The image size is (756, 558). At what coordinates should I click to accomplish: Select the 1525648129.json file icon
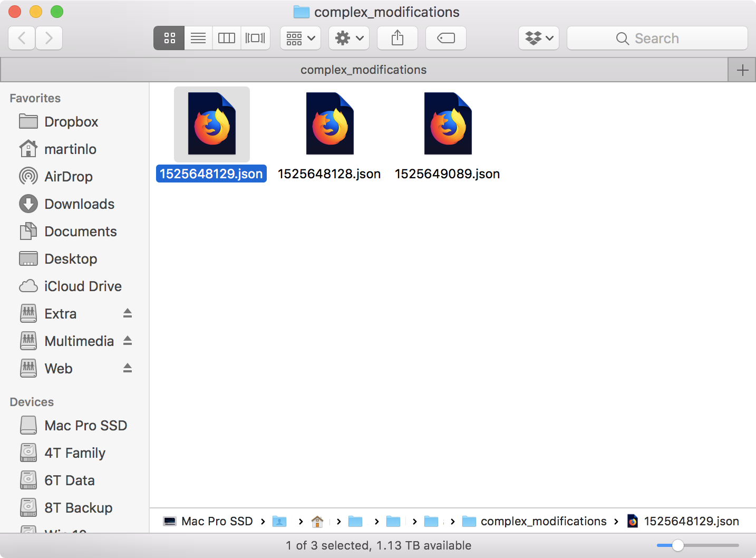[x=212, y=124]
